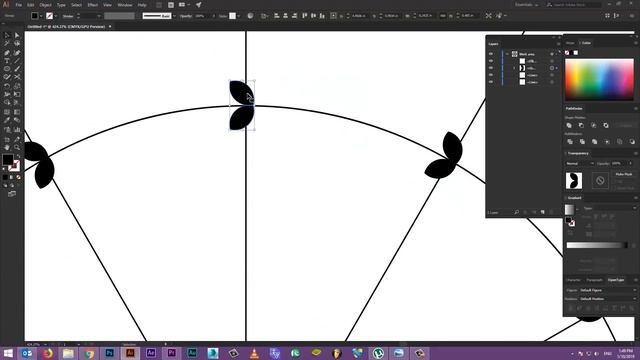Select the Selection tool (black arrow)
The width and height of the screenshot is (640, 360).
7,36
